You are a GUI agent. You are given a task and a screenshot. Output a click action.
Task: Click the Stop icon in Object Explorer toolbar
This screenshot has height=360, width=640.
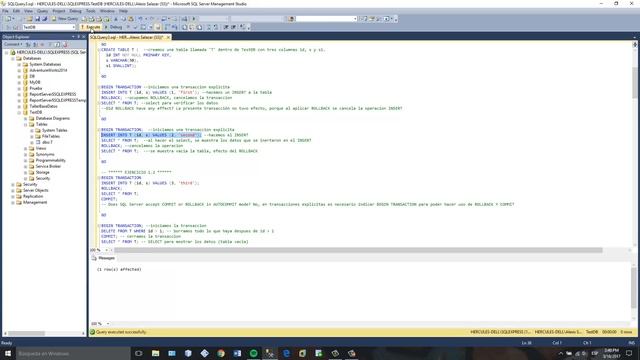coord(43,44)
